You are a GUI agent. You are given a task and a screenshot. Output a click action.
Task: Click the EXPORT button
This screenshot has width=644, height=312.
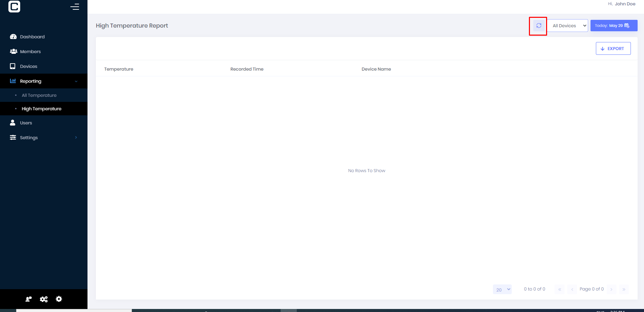tap(613, 48)
